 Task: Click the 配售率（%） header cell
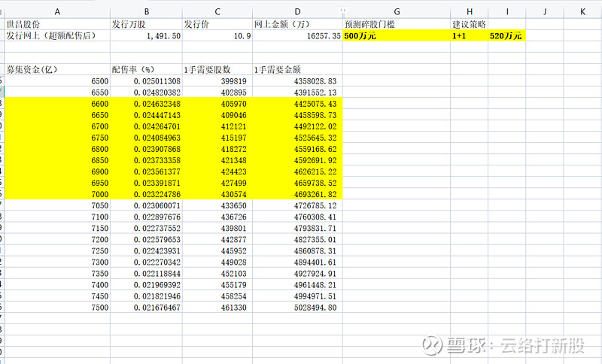(146, 69)
